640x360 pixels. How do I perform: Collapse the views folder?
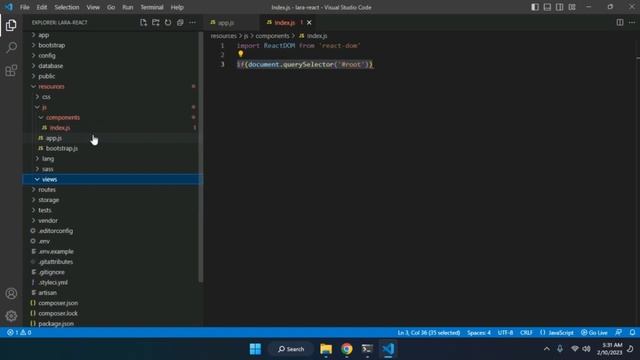click(112, 179)
